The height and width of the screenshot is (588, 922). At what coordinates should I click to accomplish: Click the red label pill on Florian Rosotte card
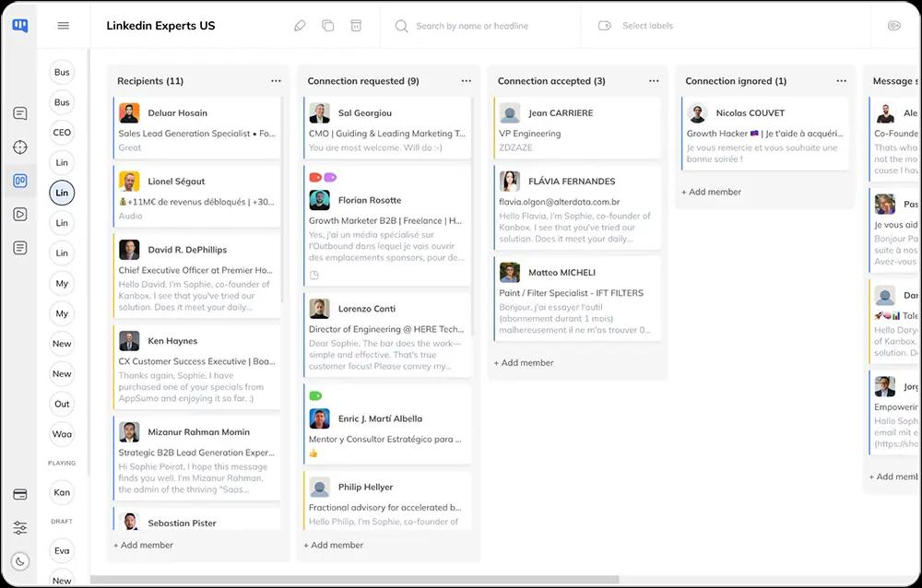pyautogui.click(x=315, y=177)
